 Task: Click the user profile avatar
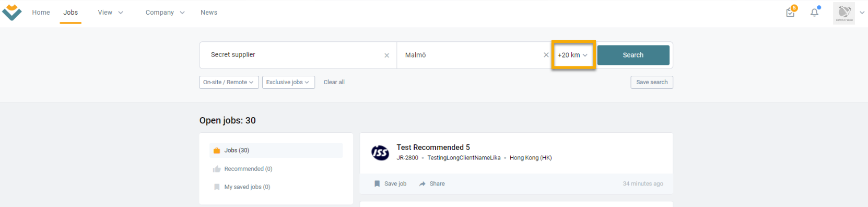click(x=844, y=13)
